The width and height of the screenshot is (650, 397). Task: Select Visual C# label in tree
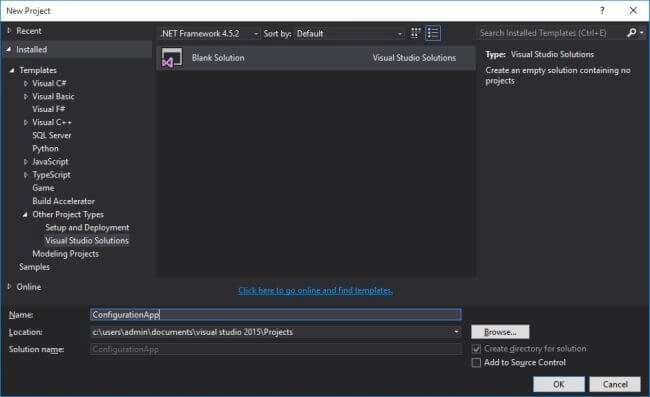tap(49, 83)
